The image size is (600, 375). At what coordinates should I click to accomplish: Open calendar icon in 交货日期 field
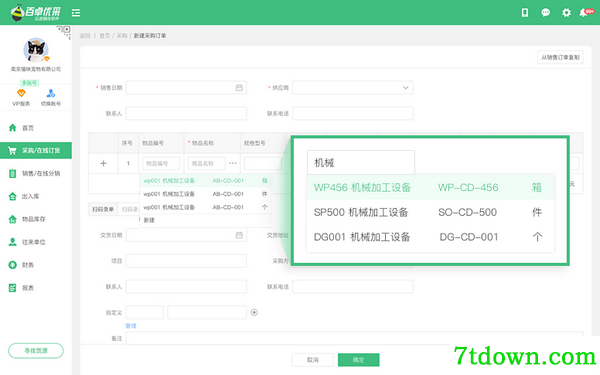tap(239, 235)
